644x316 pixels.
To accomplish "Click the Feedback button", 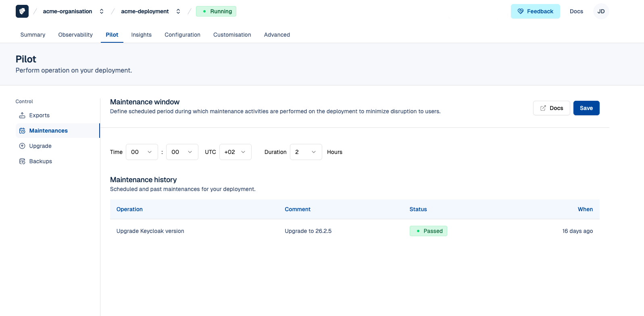I will (x=536, y=11).
